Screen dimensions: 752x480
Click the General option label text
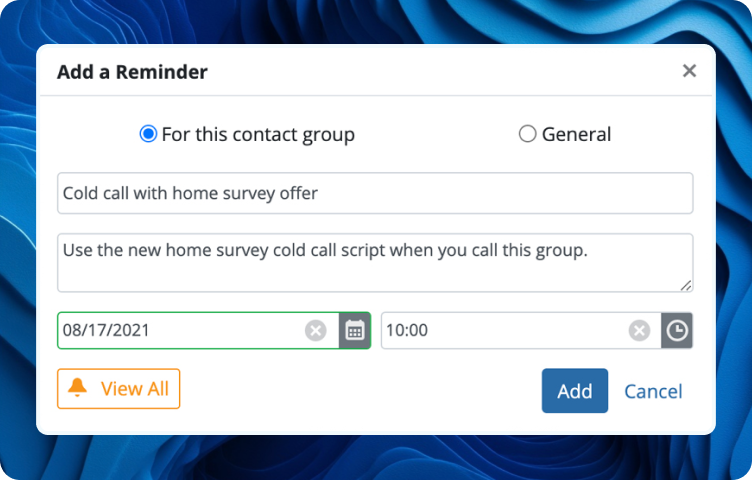576,134
